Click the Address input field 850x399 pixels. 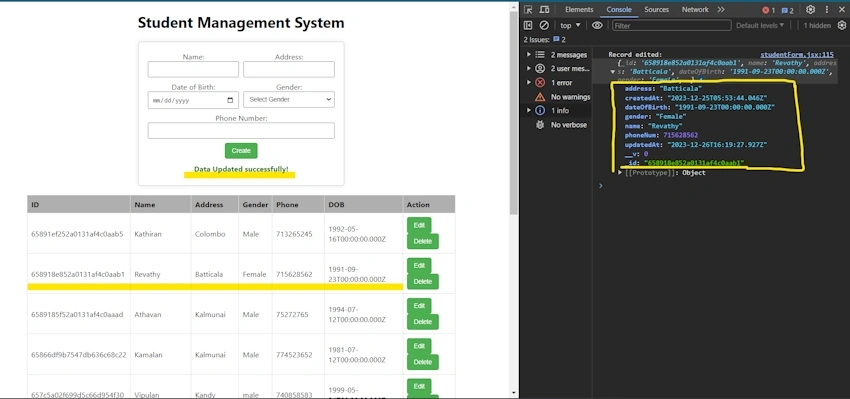click(289, 69)
